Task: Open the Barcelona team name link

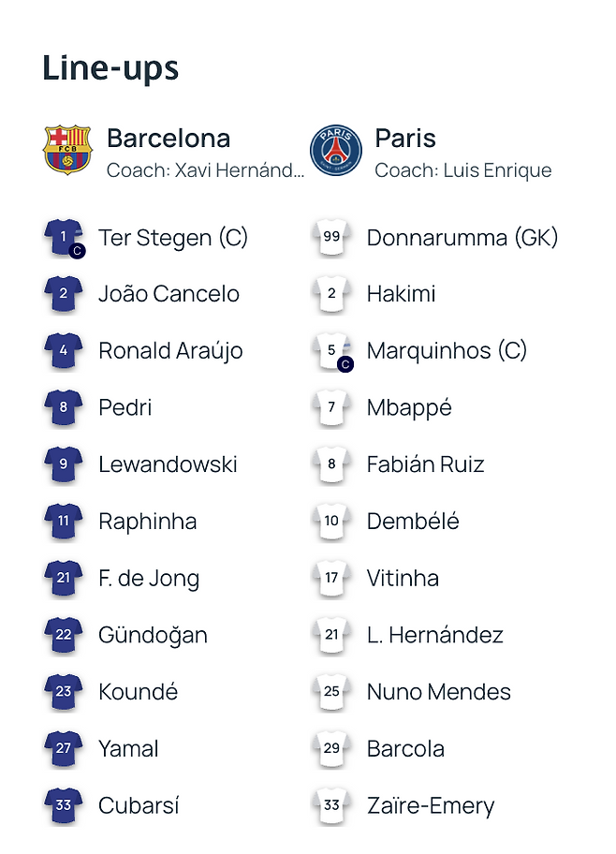Action: pos(169,139)
